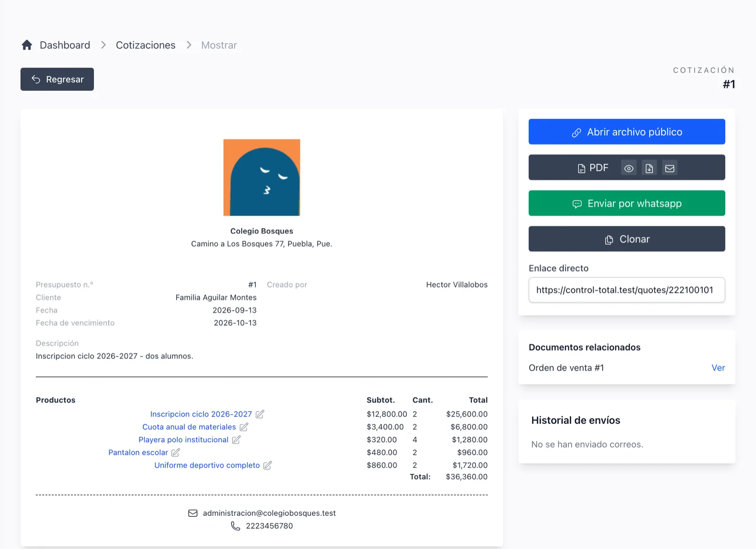Screen dimensions: 756x549
Task: Open product Playera polo institucional
Action: (x=183, y=439)
